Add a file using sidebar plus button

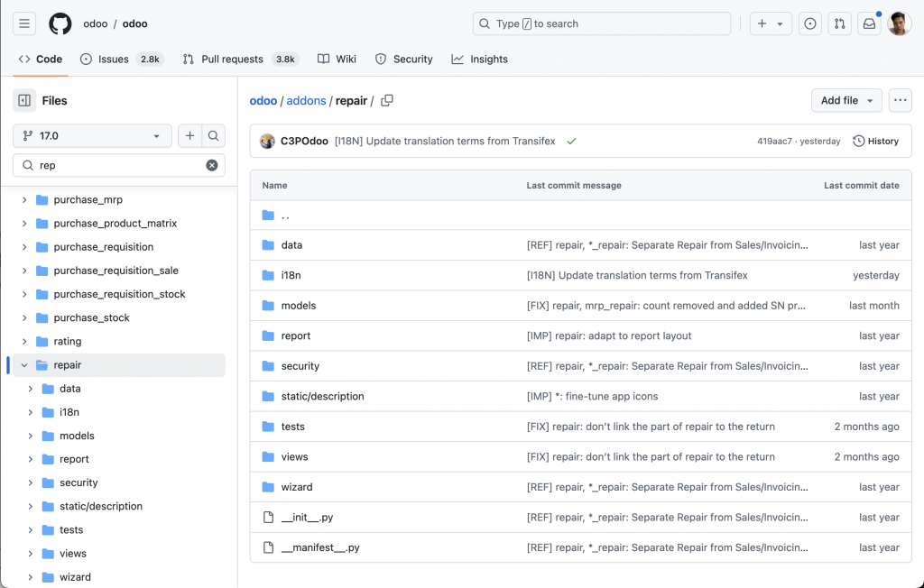click(189, 136)
